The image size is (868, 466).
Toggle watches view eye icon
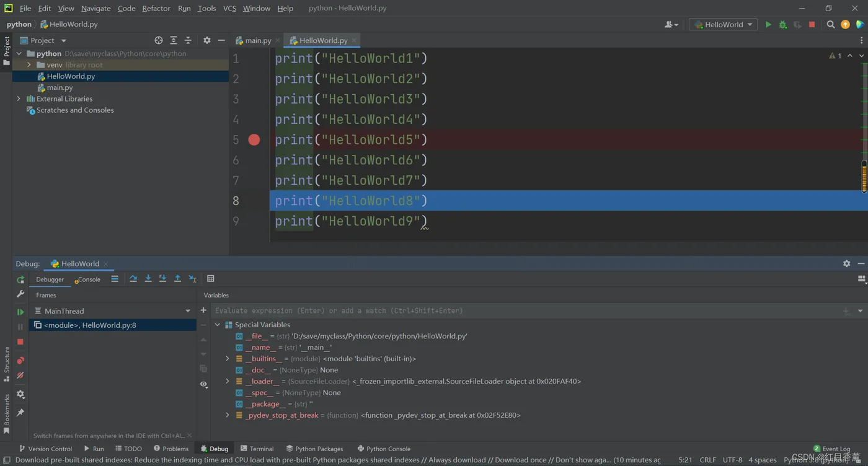[x=203, y=384]
